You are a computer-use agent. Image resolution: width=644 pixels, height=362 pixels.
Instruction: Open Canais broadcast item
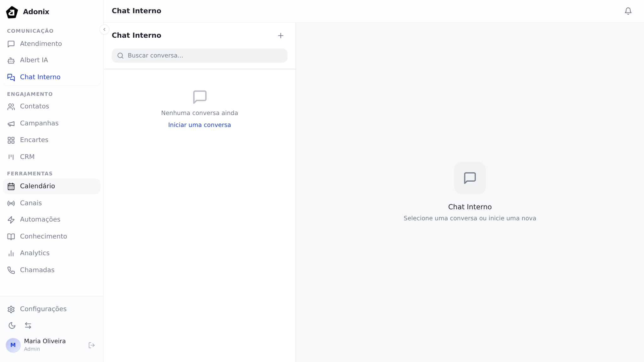(x=31, y=203)
